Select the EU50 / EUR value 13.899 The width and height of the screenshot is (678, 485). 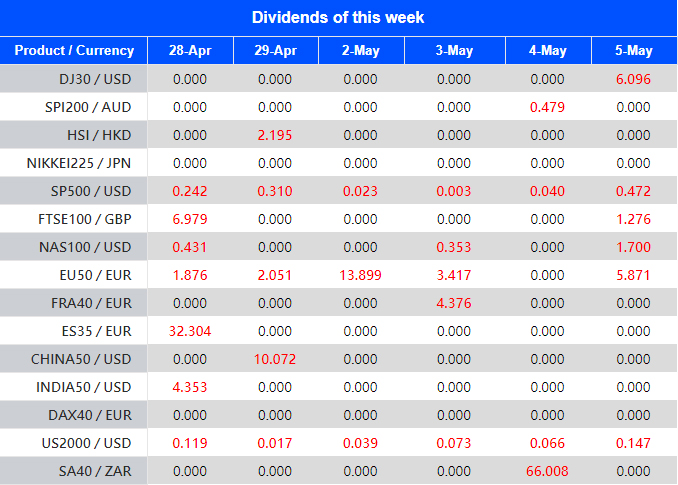tap(362, 275)
